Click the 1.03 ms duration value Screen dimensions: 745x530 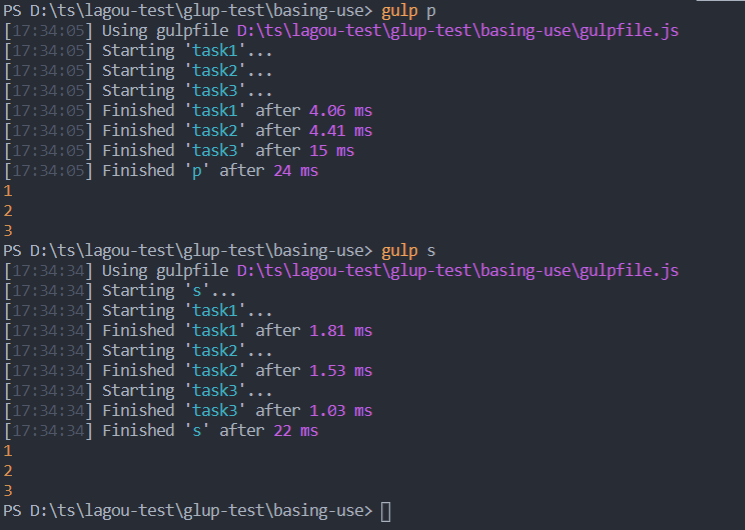tap(341, 411)
